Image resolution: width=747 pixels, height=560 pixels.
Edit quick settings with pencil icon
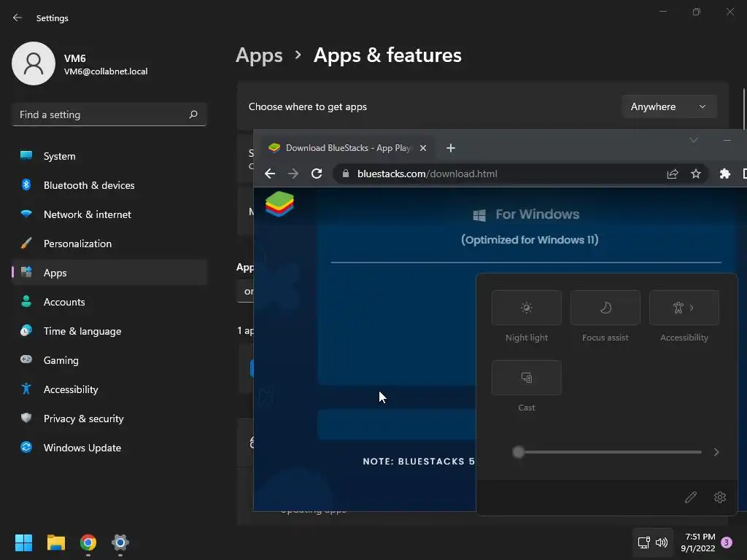pos(691,497)
